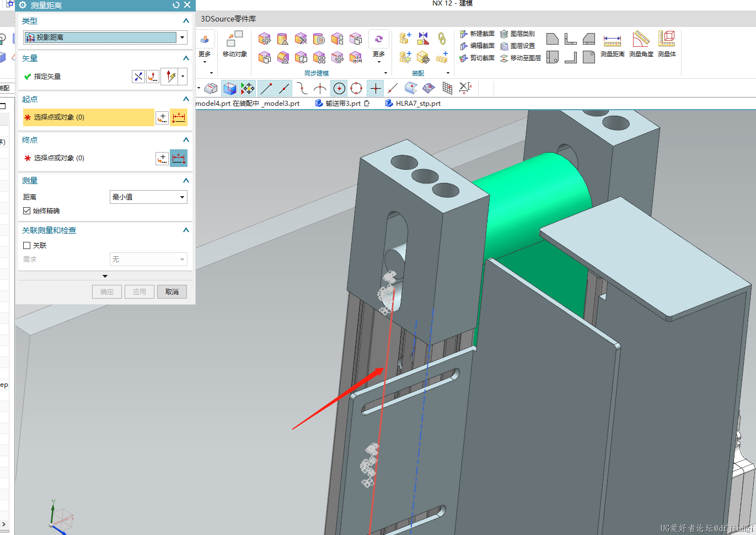Click the assembly chain constraint icon
Screen dimensions: 756x535
(x=442, y=38)
